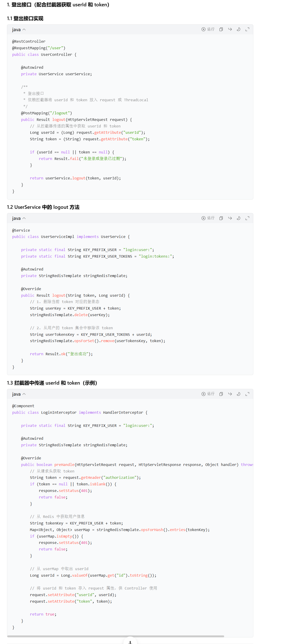Click the scroll-to-bottom arrow button
Viewport: 301px width, 644px height.
click(130, 642)
